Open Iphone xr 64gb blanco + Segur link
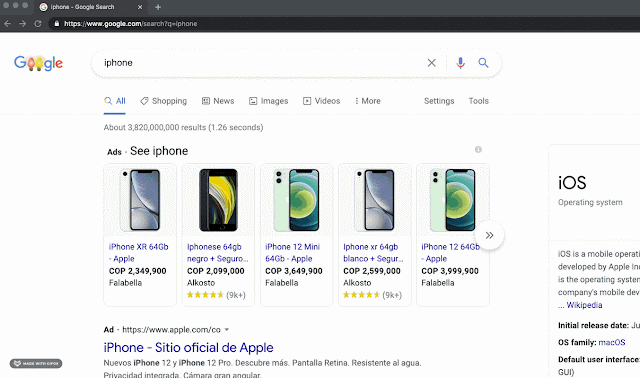640x378 pixels. coord(373,253)
